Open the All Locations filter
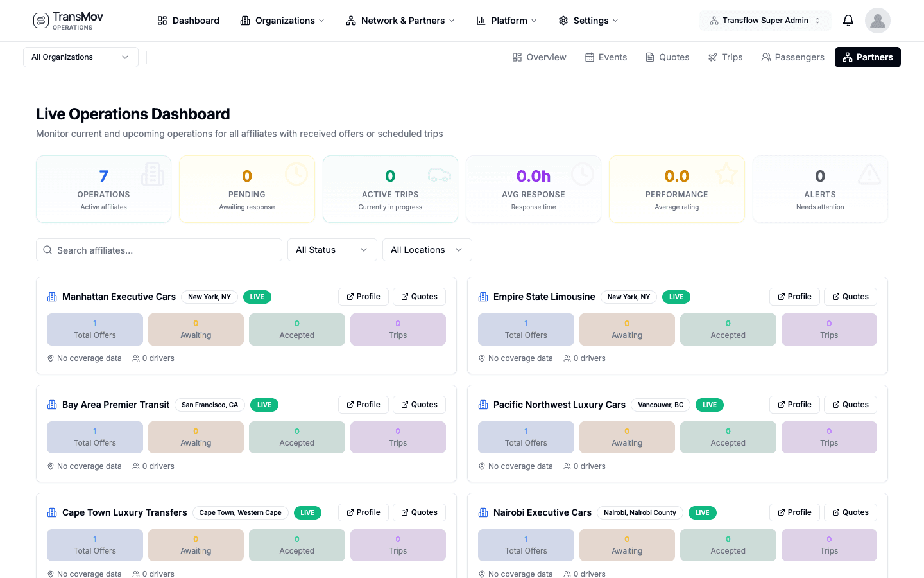924x578 pixels. click(427, 250)
